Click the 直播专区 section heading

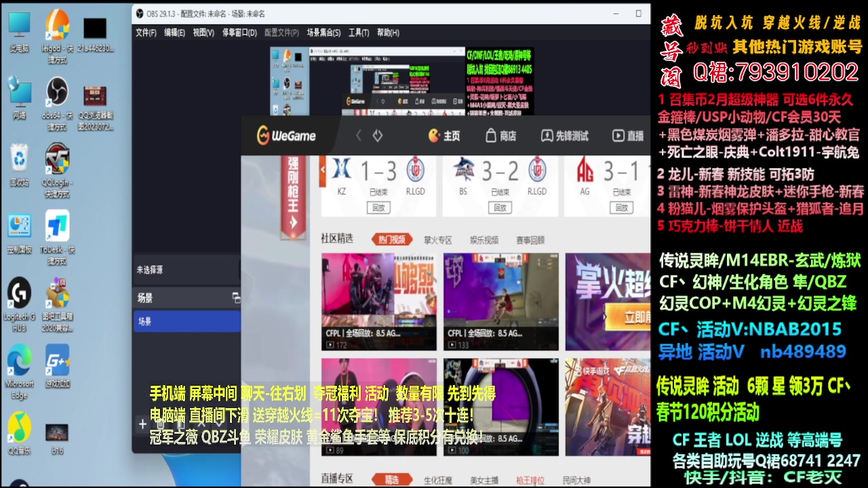337,479
